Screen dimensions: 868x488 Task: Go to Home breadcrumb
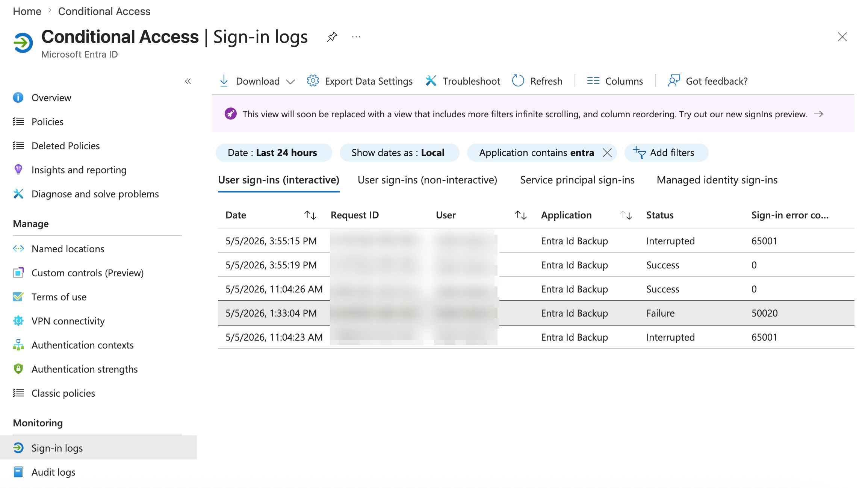[x=27, y=11]
